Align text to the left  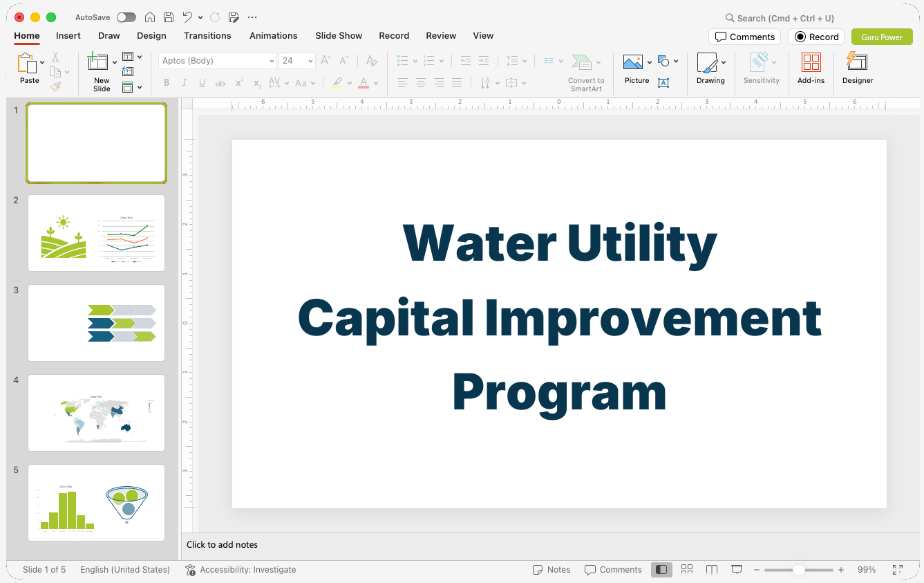403,83
